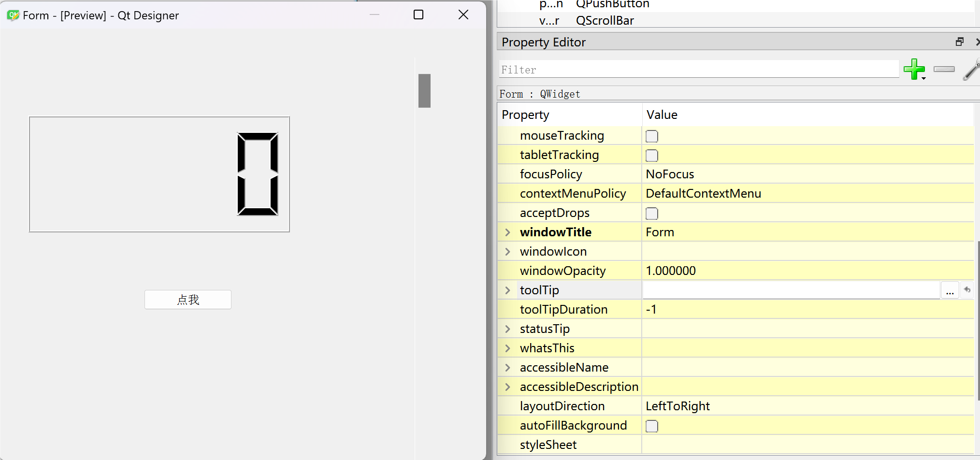Select the QScrollBar object row
980x460 pixels.
pyautogui.click(x=735, y=20)
